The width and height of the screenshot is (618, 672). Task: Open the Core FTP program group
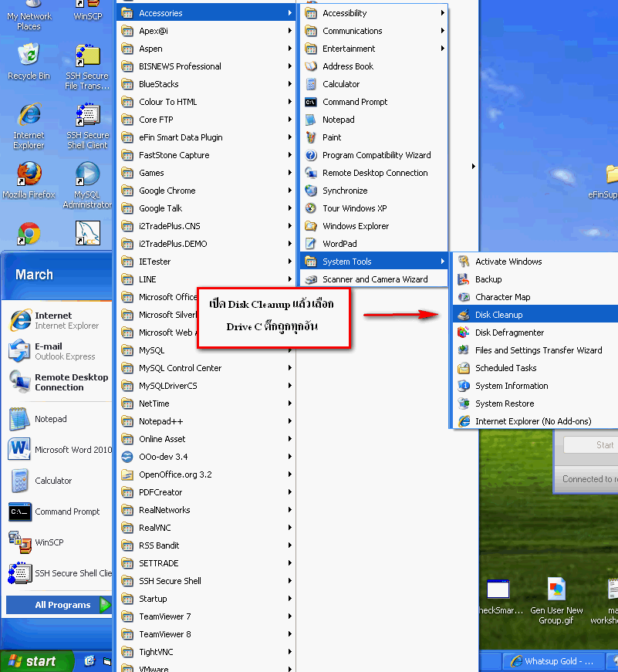pos(206,120)
